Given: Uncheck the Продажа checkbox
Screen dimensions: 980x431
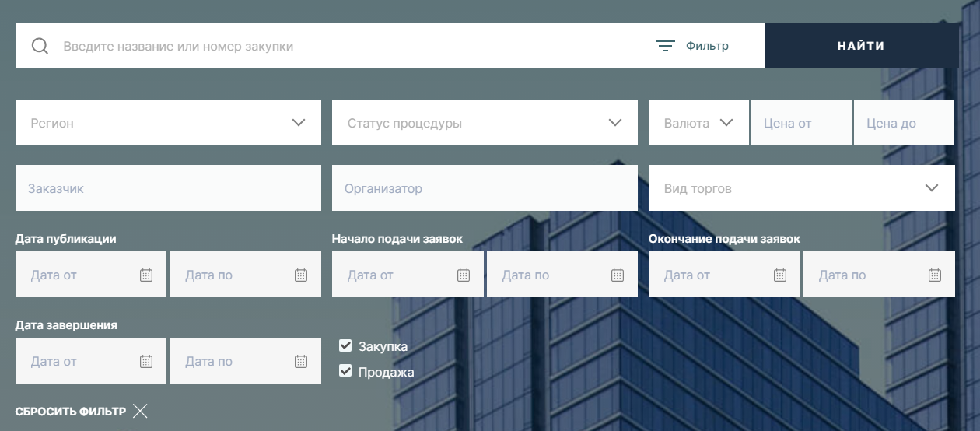Looking at the screenshot, I should click(x=346, y=372).
